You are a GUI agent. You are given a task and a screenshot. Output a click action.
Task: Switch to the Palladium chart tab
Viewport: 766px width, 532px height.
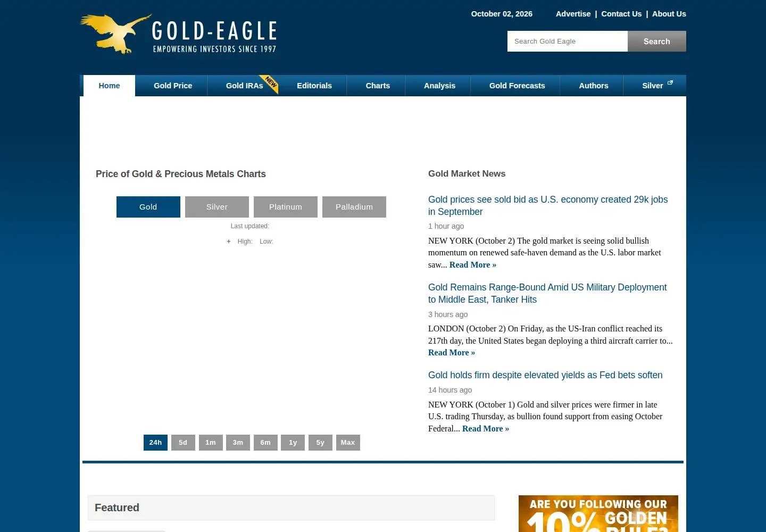pyautogui.click(x=354, y=207)
